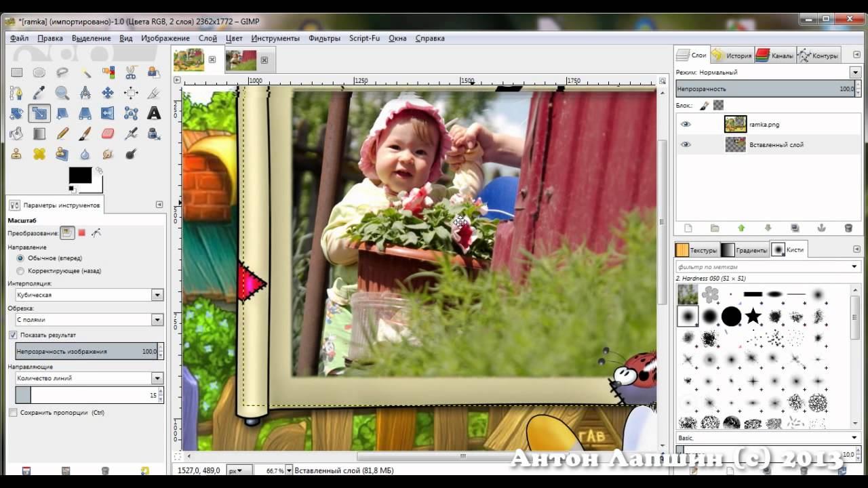Pick the Crop tool
The width and height of the screenshot is (868, 488).
tap(154, 93)
